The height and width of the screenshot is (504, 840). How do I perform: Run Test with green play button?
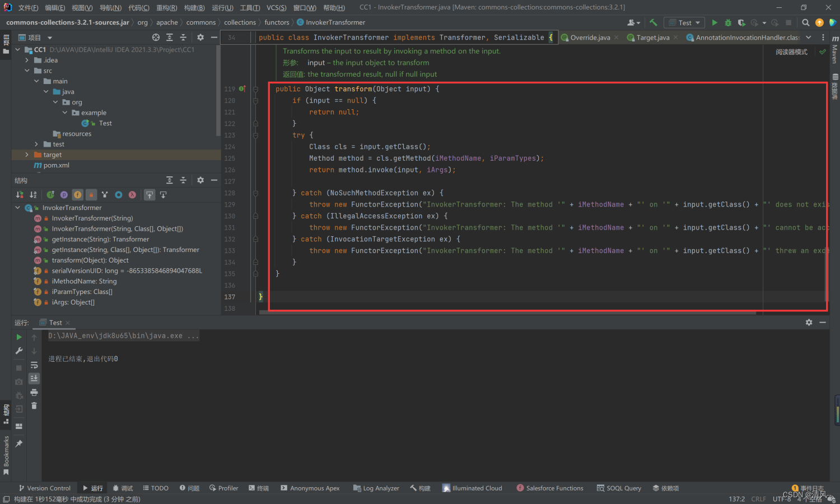(715, 22)
